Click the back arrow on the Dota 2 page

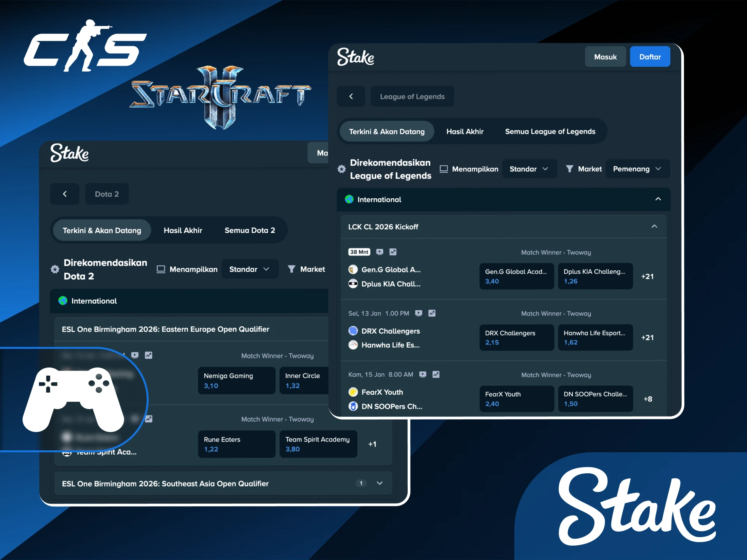[x=65, y=194]
